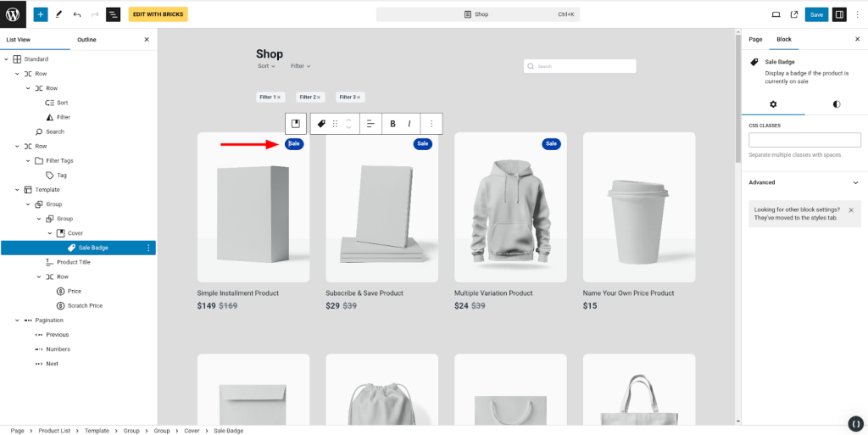Open the preview device view icon
The width and height of the screenshot is (868, 435).
click(x=776, y=14)
